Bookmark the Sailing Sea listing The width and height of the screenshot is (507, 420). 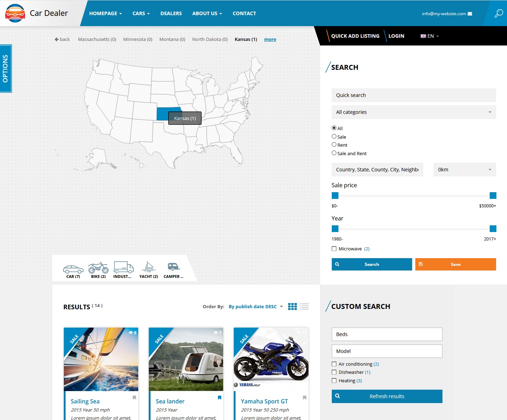coord(134,397)
